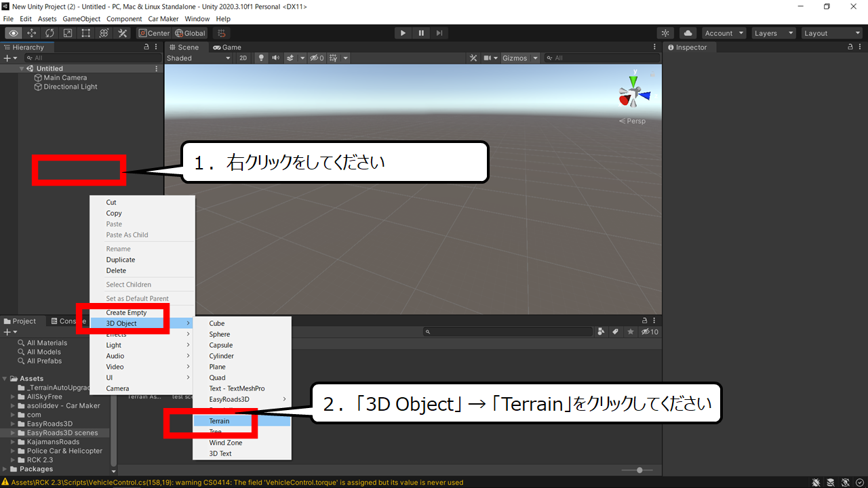Toggle scene audio speaker
The height and width of the screenshot is (488, 868).
[x=276, y=58]
